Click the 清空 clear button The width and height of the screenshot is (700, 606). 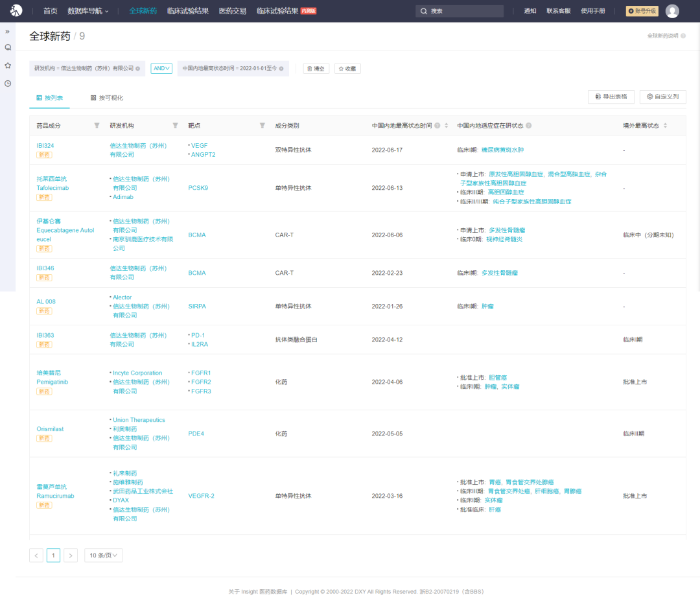coord(316,69)
